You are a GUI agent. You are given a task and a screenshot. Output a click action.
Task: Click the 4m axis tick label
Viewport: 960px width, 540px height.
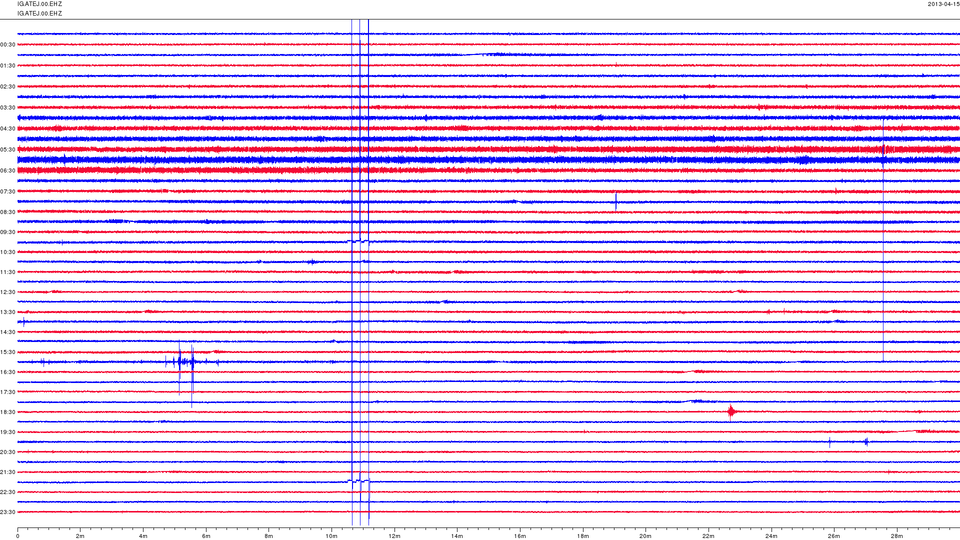(x=143, y=536)
